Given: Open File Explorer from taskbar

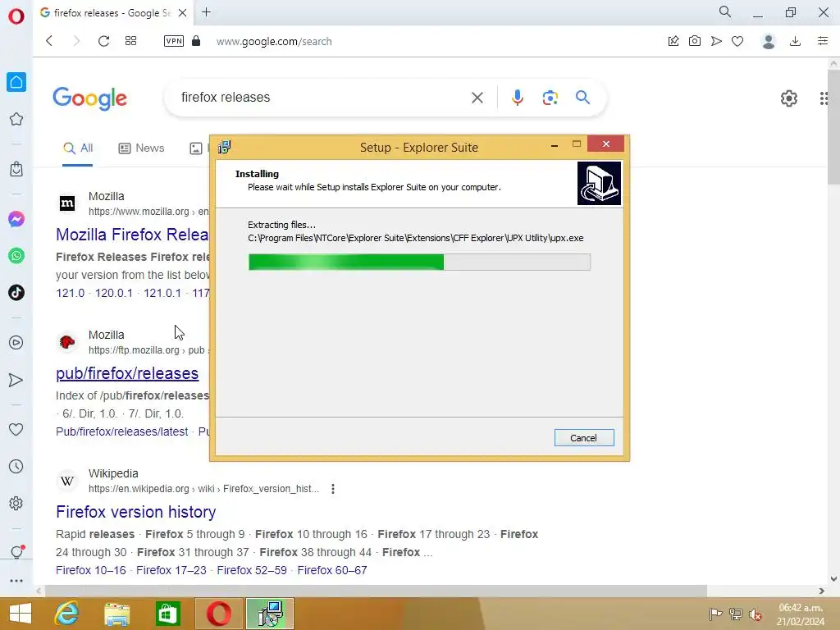Looking at the screenshot, I should 116,614.
